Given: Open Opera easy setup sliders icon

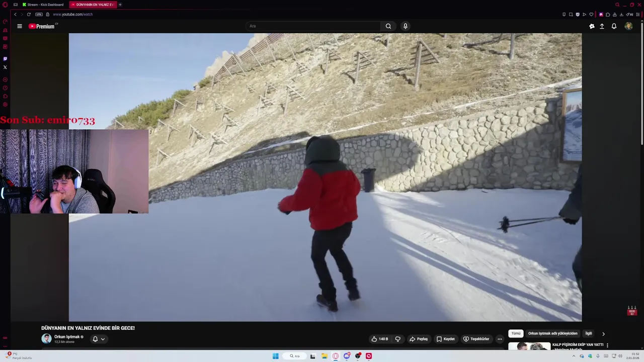Looking at the screenshot, I should point(639,14).
